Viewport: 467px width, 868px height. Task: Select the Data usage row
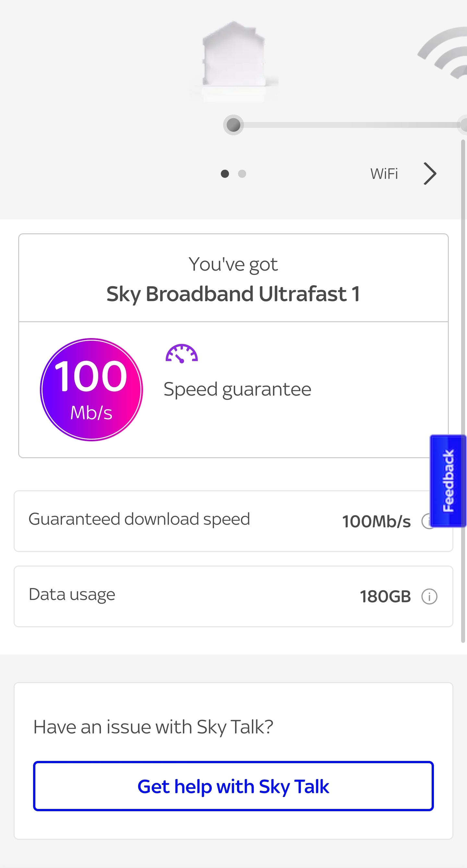point(168,596)
